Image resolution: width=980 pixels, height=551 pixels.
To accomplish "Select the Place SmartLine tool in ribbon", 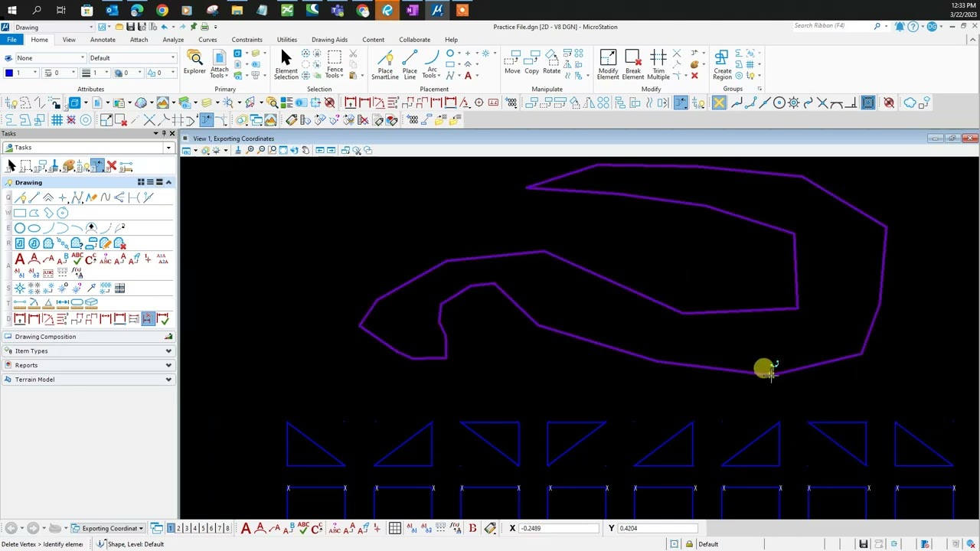I will tap(385, 65).
